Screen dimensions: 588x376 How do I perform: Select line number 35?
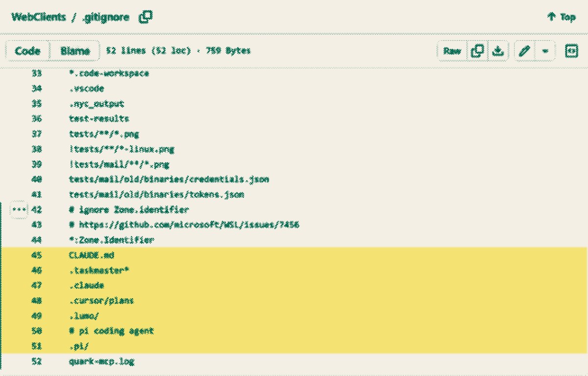37,104
